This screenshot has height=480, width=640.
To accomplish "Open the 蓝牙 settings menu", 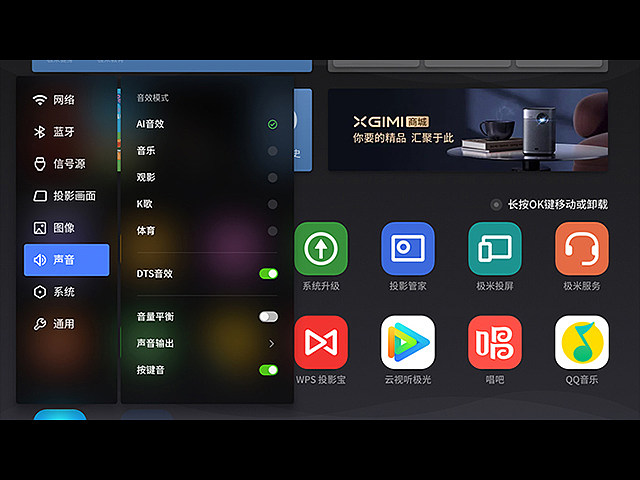I will [67, 132].
